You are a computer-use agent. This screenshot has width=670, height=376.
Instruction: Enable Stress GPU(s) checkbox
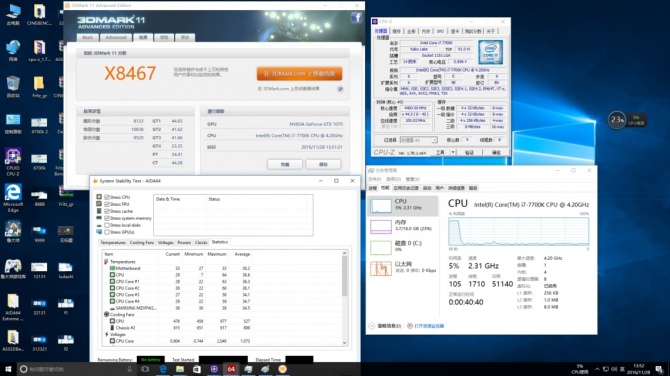(x=107, y=232)
